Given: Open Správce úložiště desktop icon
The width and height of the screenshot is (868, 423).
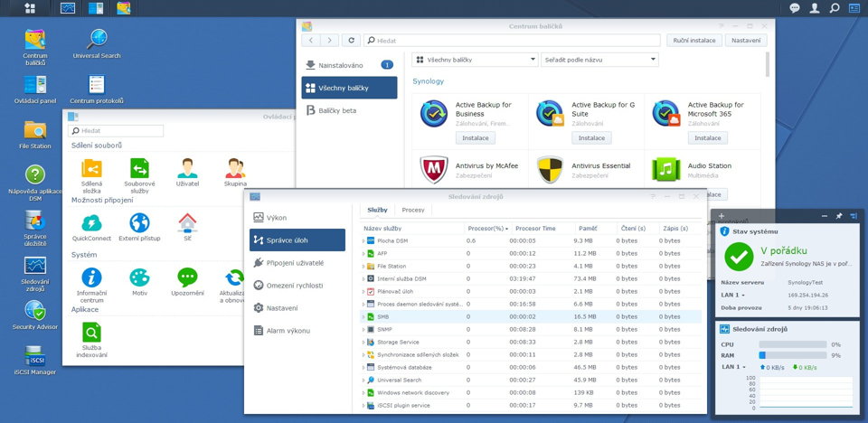Looking at the screenshot, I should pos(35,221).
